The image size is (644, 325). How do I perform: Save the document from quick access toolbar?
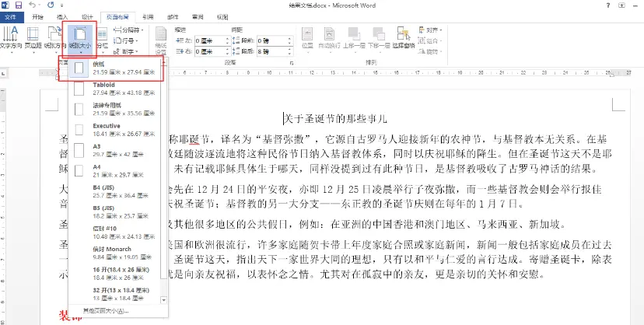coord(19,5)
